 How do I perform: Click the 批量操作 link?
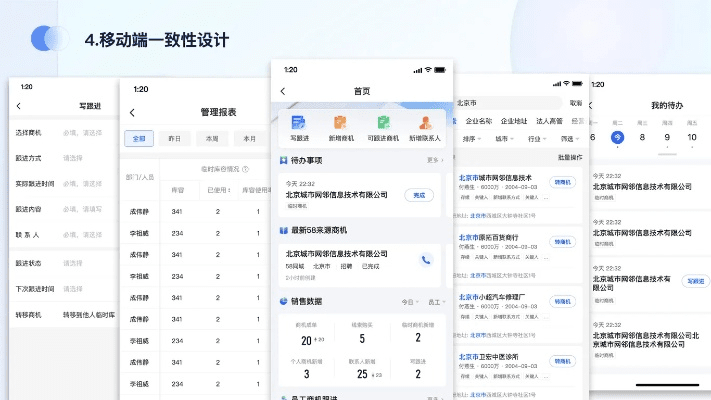click(x=570, y=157)
